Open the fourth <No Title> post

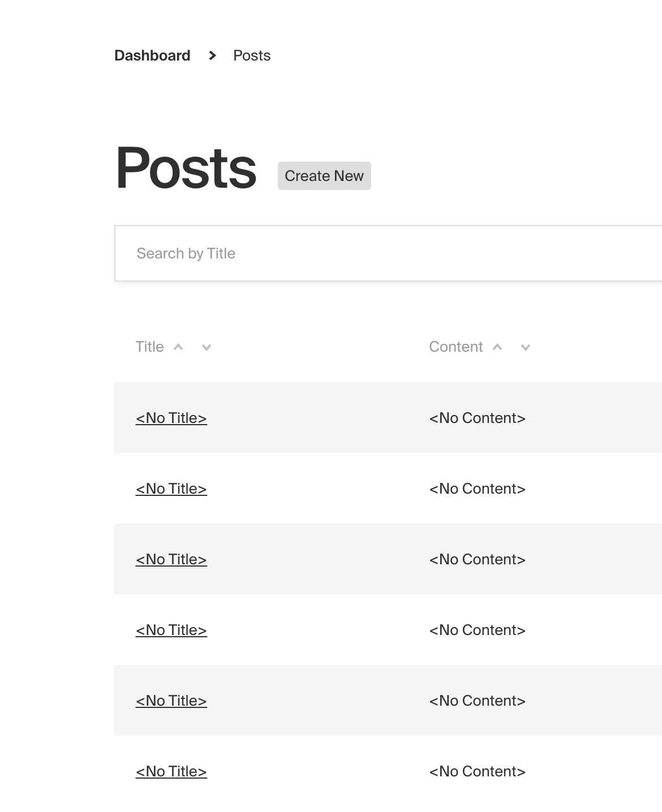171,630
